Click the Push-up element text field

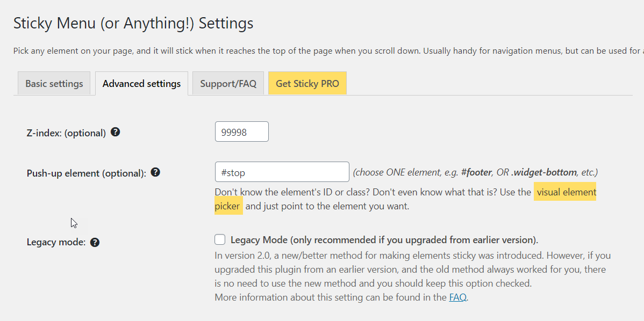[x=282, y=172]
